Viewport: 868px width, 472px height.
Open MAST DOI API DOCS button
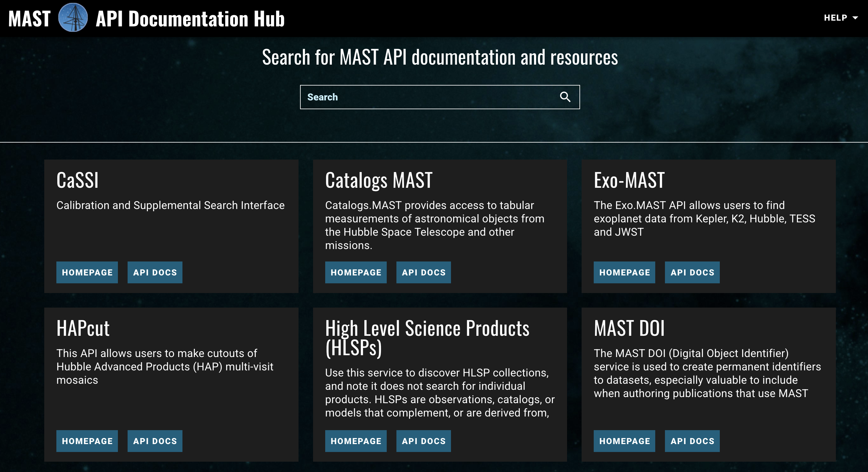pyautogui.click(x=692, y=441)
